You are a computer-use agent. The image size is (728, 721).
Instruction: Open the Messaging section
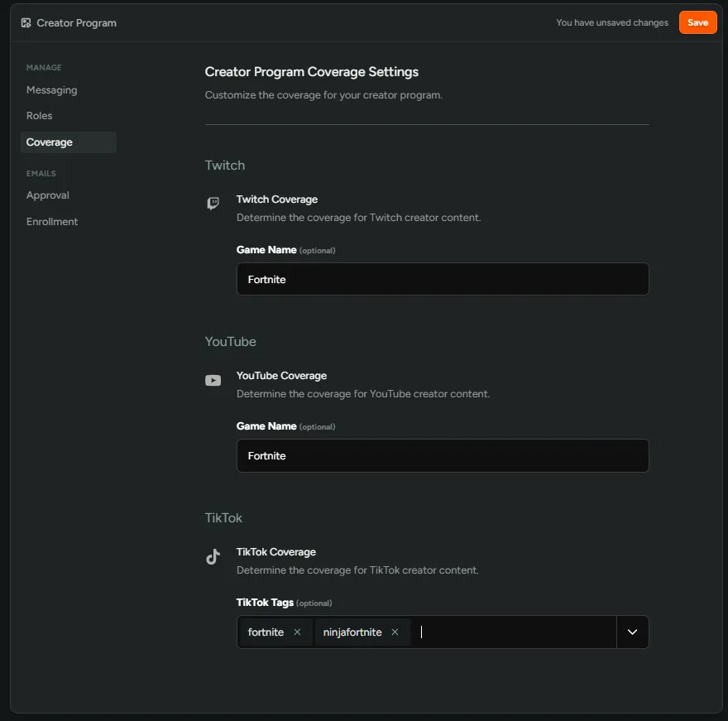click(51, 90)
